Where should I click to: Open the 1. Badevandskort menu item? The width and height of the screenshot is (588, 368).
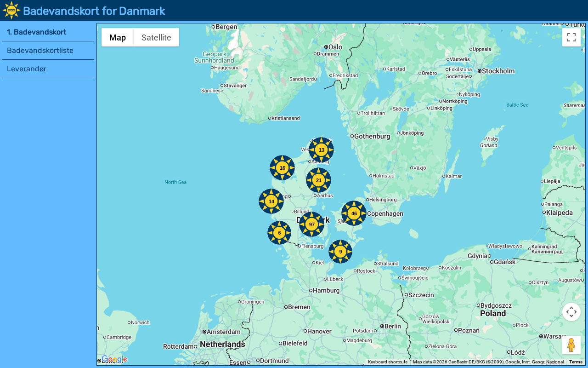click(x=48, y=32)
